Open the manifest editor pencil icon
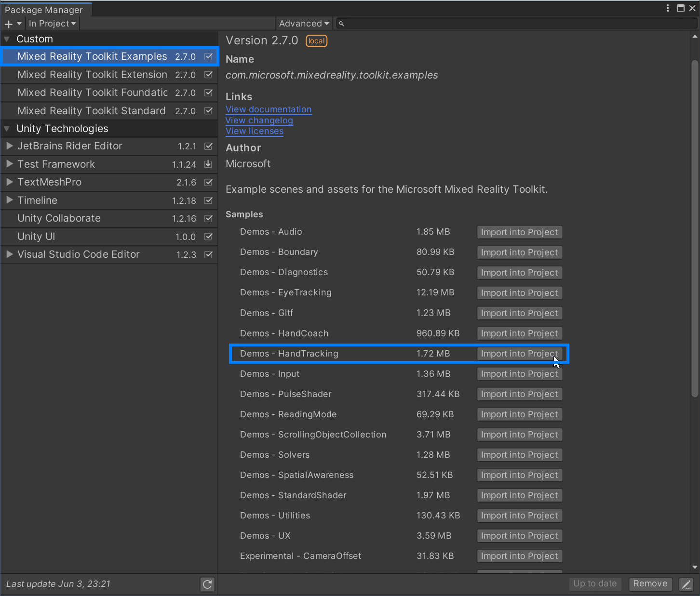 687,584
